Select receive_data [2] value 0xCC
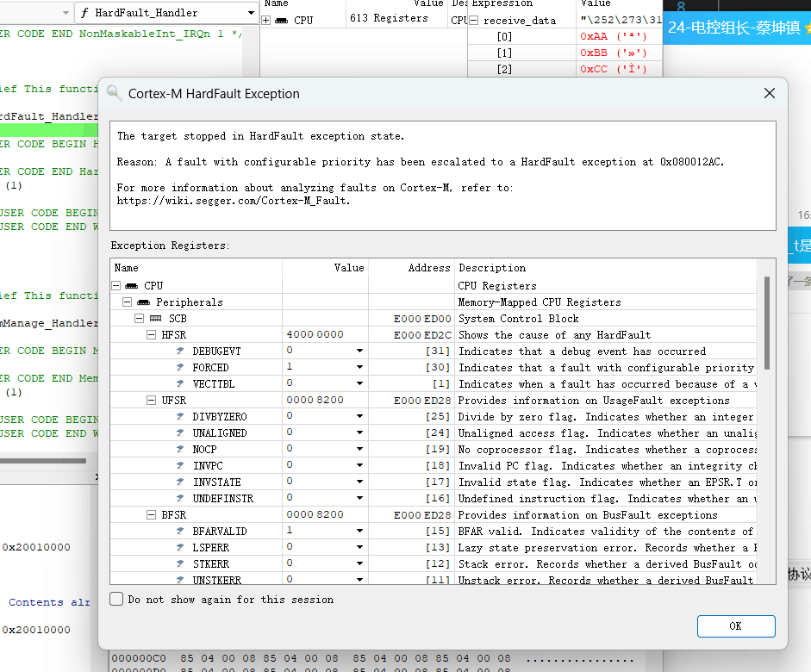The height and width of the screenshot is (672, 811). [614, 69]
